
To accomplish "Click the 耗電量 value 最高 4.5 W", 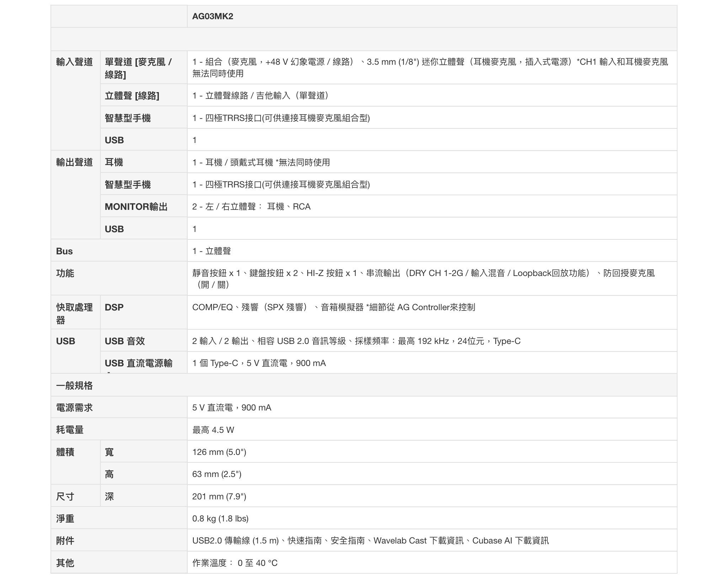I will 213,430.
